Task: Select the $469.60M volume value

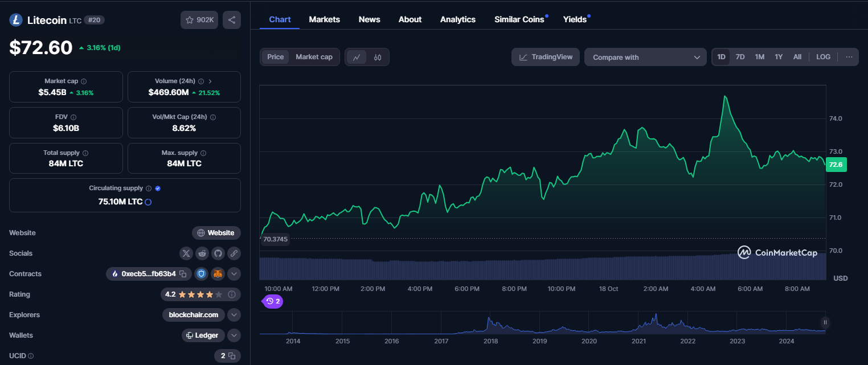Action: (169, 92)
